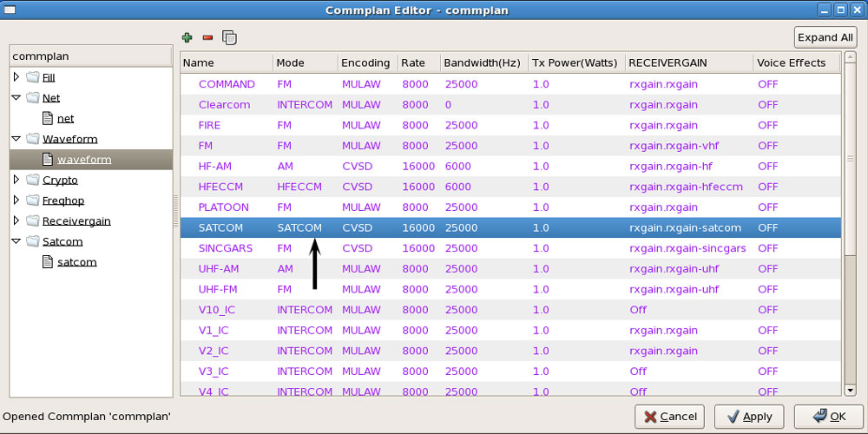Click the Voice Effects column header
Image resolution: width=868 pixels, height=434 pixels.
coord(797,63)
